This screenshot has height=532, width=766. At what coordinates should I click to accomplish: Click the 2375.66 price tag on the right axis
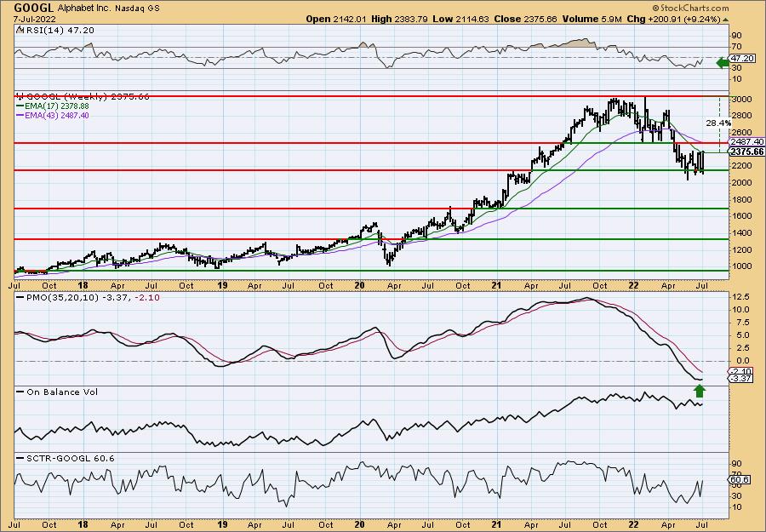(x=747, y=152)
